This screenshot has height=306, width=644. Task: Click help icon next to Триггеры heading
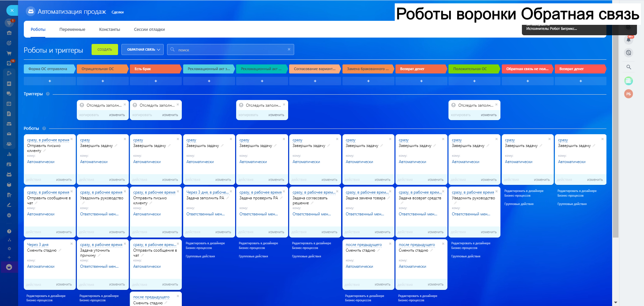(48, 94)
